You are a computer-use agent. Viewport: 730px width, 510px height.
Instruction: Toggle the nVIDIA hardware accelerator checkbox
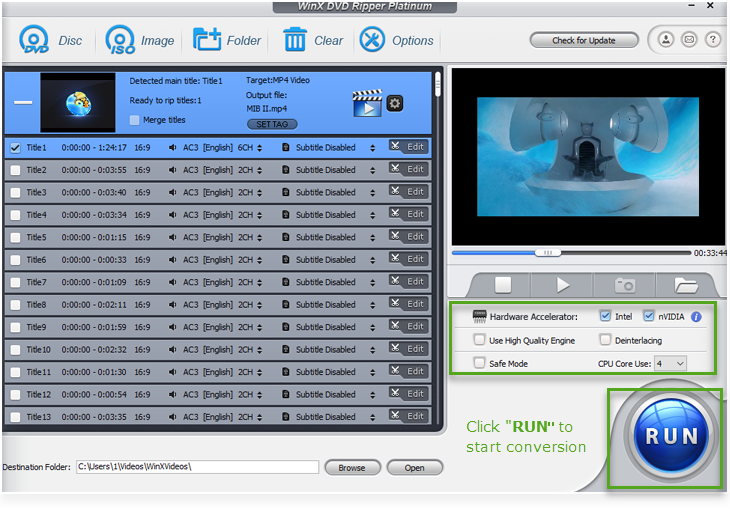coord(649,316)
